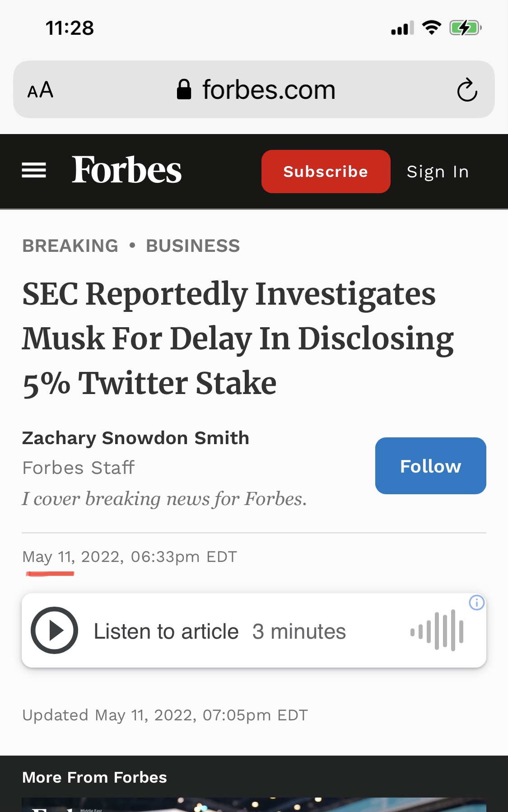
Task: Tap the page reload icon
Action: click(x=467, y=90)
